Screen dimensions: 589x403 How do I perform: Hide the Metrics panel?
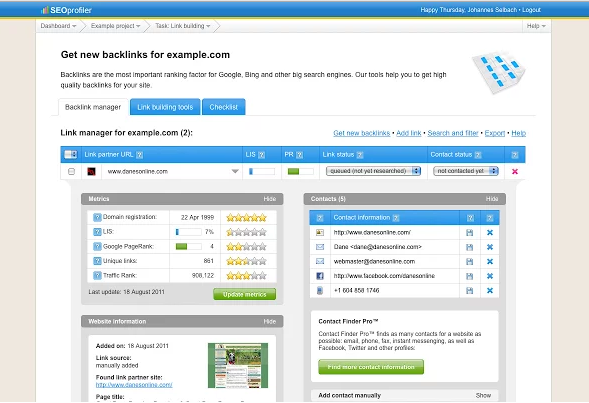(x=269, y=199)
